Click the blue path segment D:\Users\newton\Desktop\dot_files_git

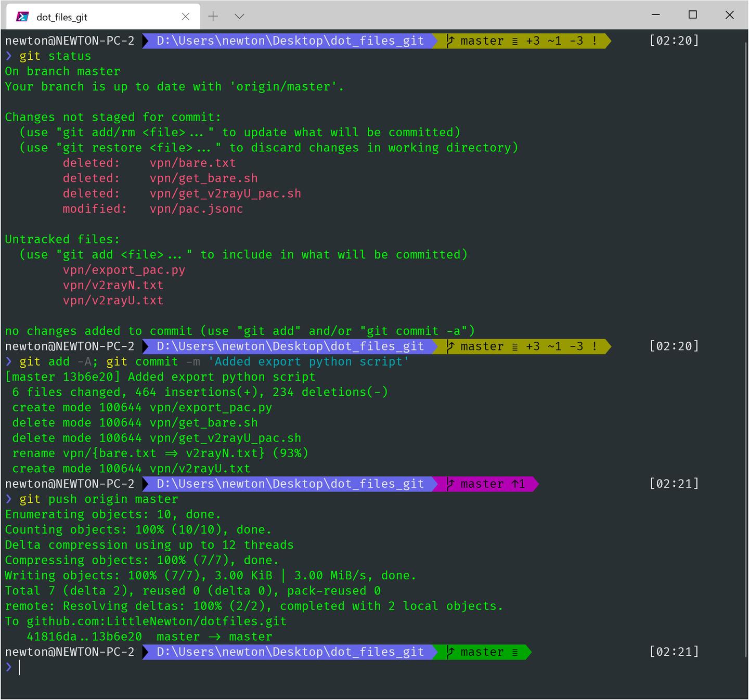pyautogui.click(x=289, y=41)
